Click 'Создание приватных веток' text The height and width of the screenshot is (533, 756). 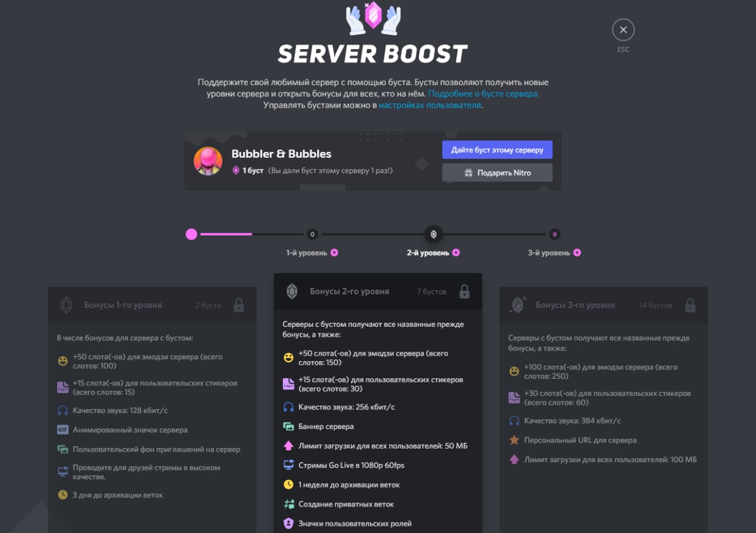pos(346,504)
